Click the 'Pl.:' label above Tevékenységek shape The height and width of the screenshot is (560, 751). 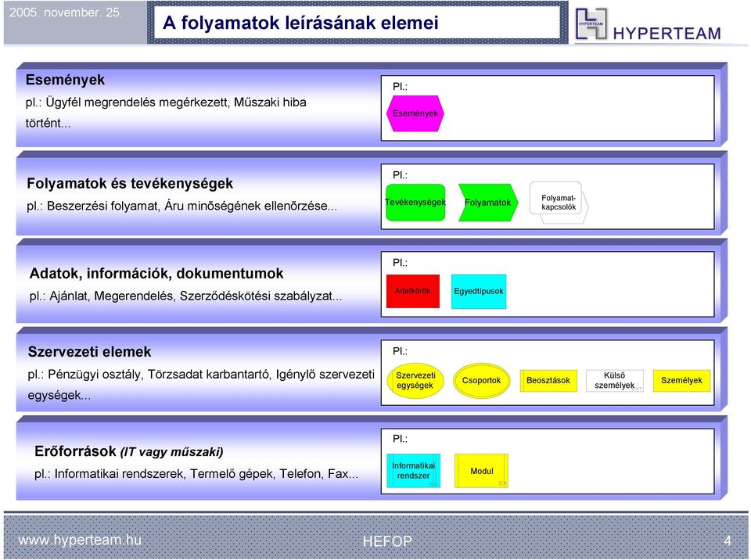coord(400,175)
